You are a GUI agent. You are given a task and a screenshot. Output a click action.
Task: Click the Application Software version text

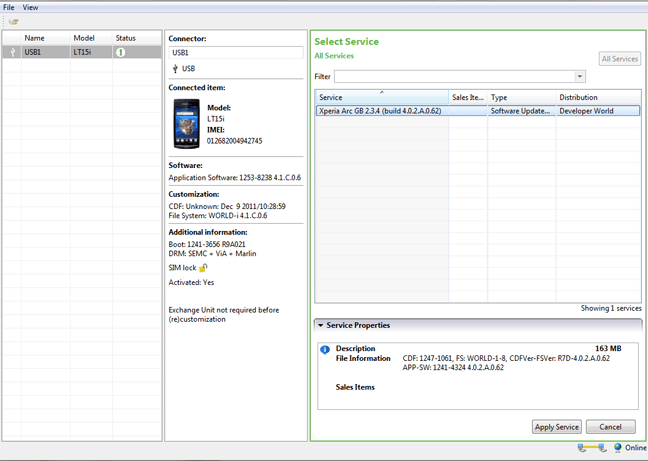(x=235, y=178)
